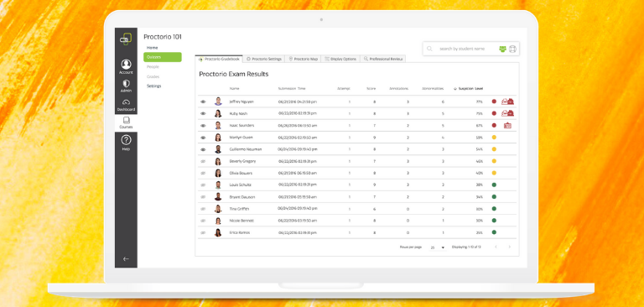644x307 pixels.
Task: Go to the next results page arrow
Action: [x=510, y=247]
